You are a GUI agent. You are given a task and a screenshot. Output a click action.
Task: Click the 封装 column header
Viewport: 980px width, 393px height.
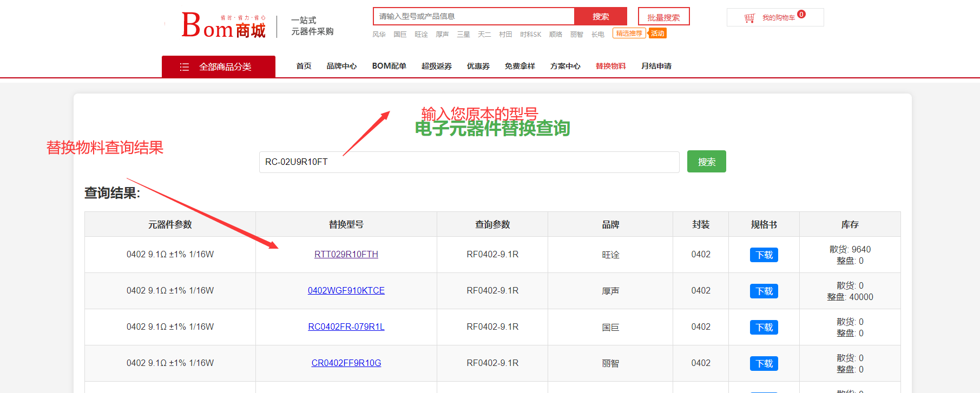tap(701, 224)
